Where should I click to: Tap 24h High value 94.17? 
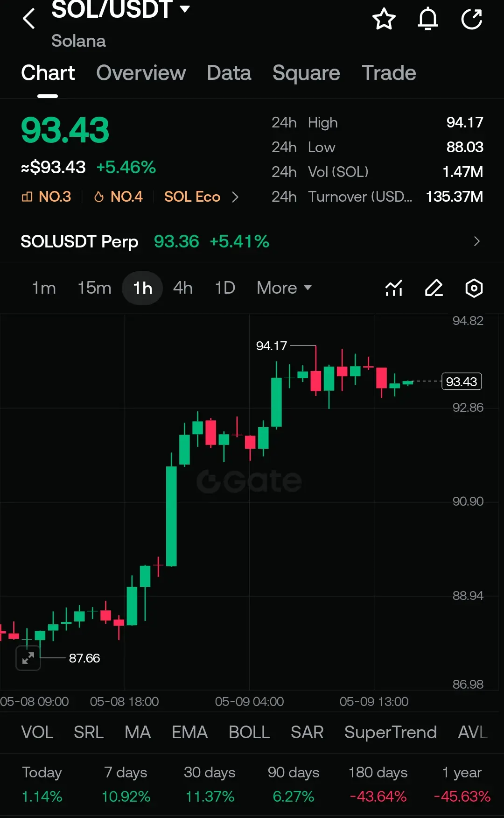(465, 122)
